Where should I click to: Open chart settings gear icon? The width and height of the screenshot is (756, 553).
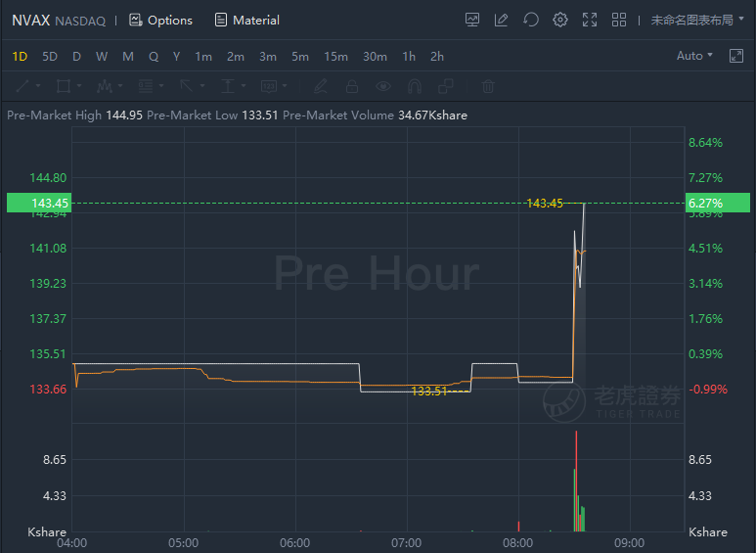point(559,20)
